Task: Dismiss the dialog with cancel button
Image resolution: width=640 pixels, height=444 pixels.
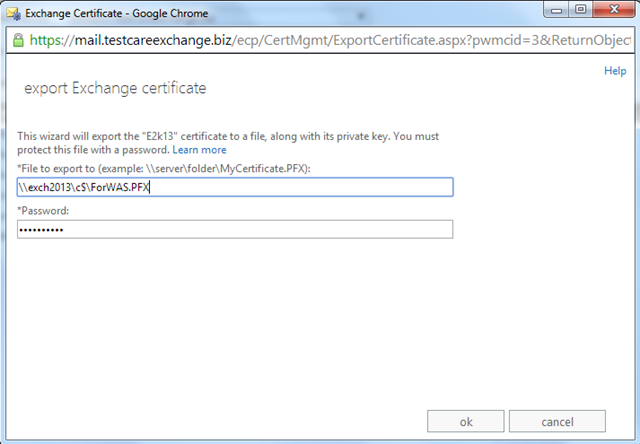Action: (557, 421)
